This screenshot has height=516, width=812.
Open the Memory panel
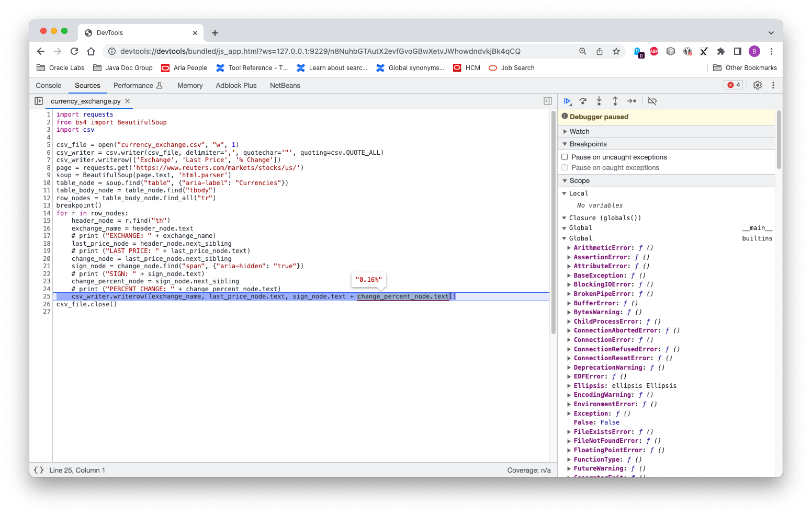point(189,85)
